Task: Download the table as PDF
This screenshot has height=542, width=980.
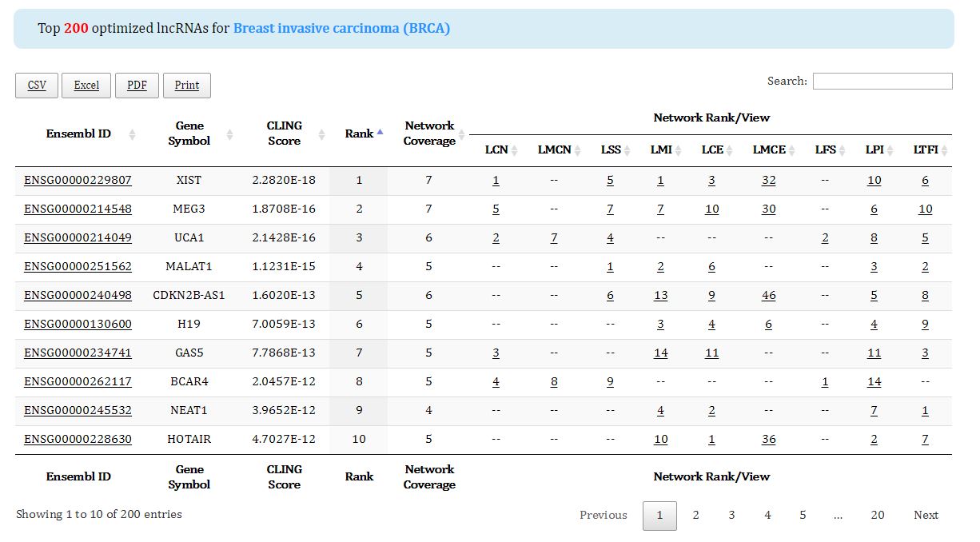Action: pos(137,86)
